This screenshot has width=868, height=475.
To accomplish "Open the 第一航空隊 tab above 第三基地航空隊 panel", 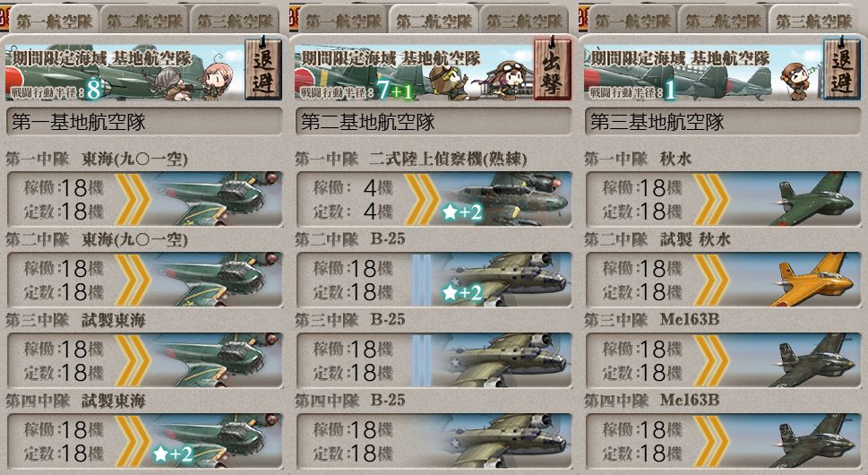I will [632, 21].
